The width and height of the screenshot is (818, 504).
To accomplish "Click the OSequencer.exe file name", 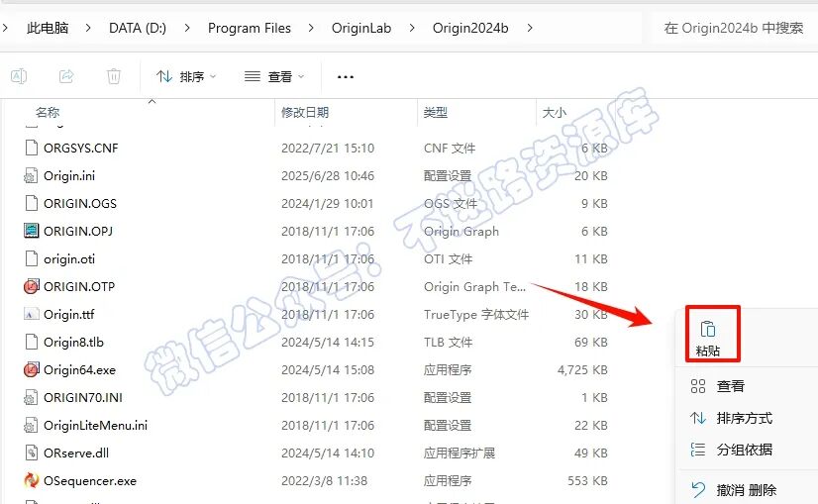I will point(90,480).
